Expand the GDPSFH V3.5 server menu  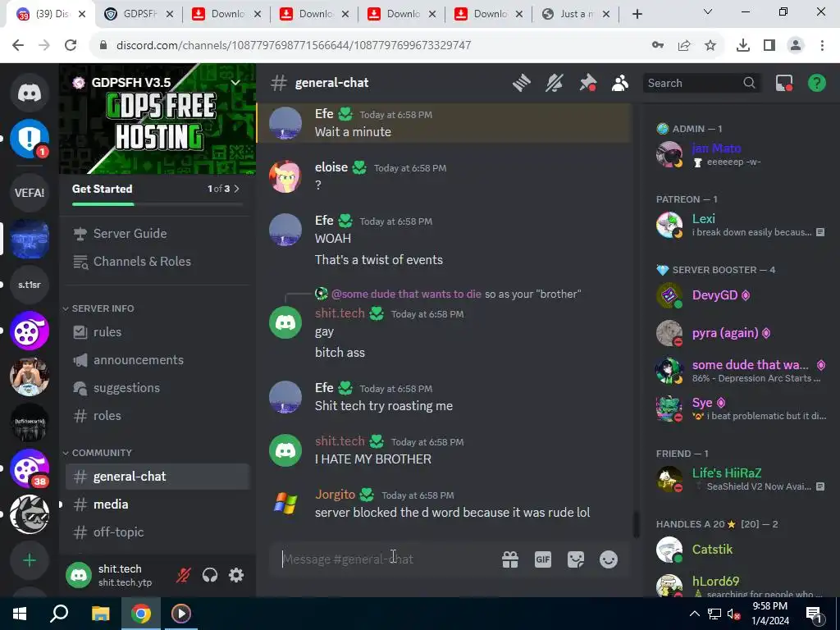click(235, 83)
